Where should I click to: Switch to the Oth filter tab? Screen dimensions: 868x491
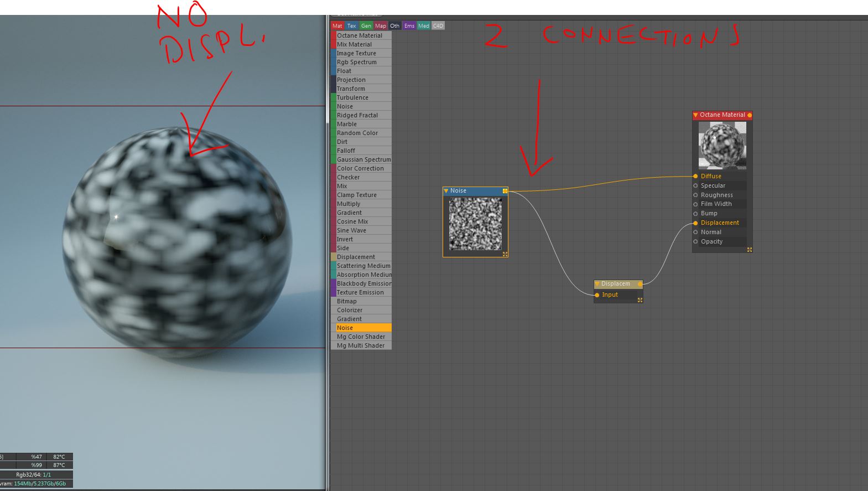click(x=394, y=26)
